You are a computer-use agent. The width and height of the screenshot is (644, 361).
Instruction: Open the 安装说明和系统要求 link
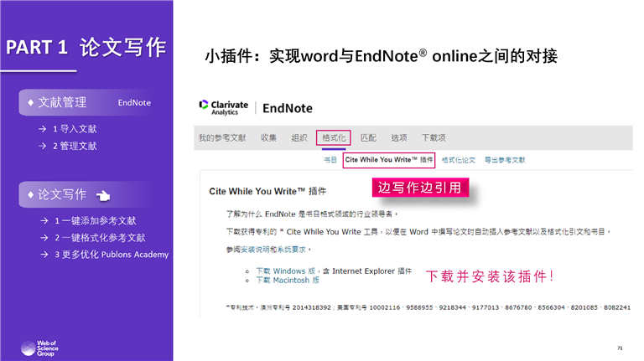pos(273,250)
